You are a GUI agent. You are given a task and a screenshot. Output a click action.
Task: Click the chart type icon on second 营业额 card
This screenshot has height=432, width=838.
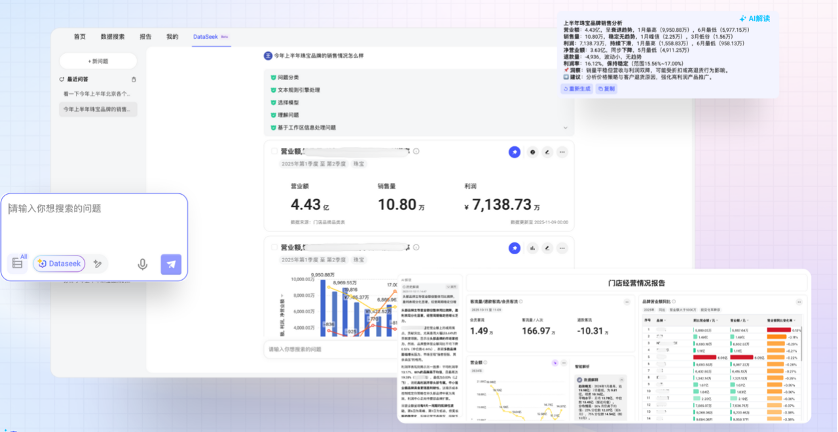(x=532, y=247)
